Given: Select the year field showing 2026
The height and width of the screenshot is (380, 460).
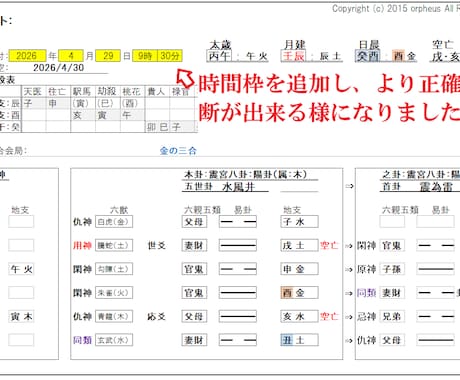Looking at the screenshot, I should coord(27,56).
